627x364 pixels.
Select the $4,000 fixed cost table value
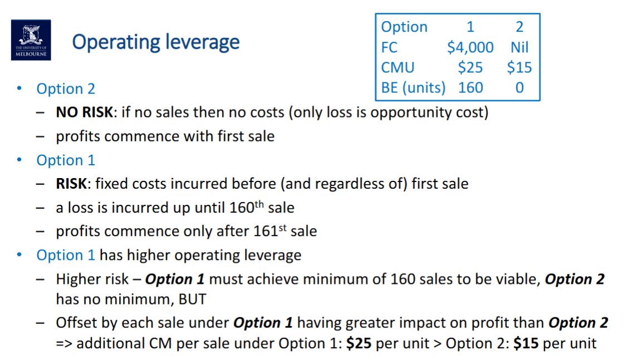pos(470,47)
